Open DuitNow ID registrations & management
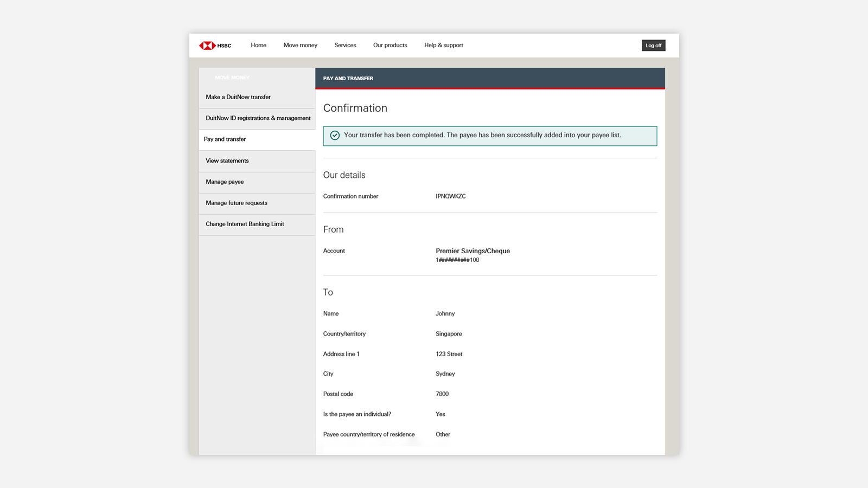868x488 pixels. click(x=257, y=118)
